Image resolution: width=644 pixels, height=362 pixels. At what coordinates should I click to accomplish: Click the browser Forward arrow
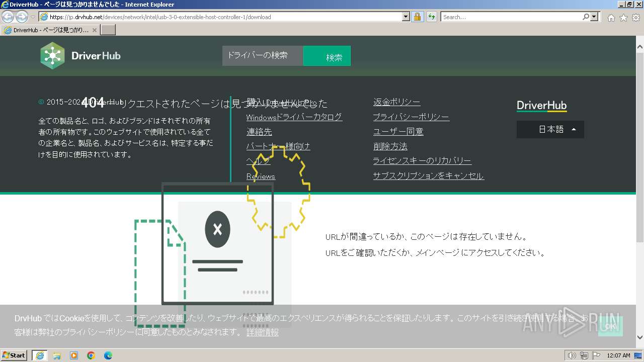pos(22,17)
